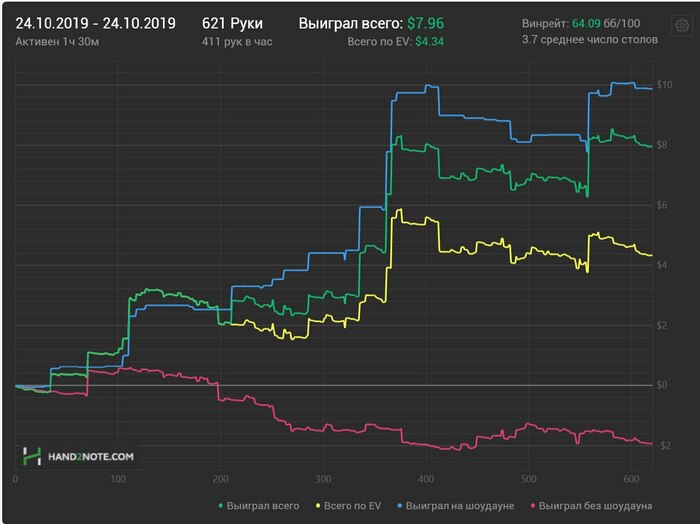This screenshot has width=700, height=524.
Task: Click the '621 Руки' hands count
Action: [232, 23]
